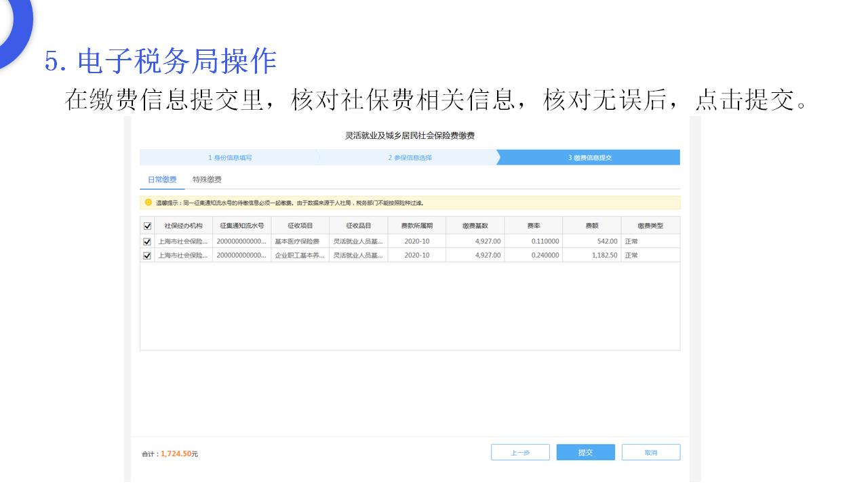Image resolution: width=868 pixels, height=488 pixels.
Task: Switch to the 日常缴费 tab
Action: pos(162,180)
